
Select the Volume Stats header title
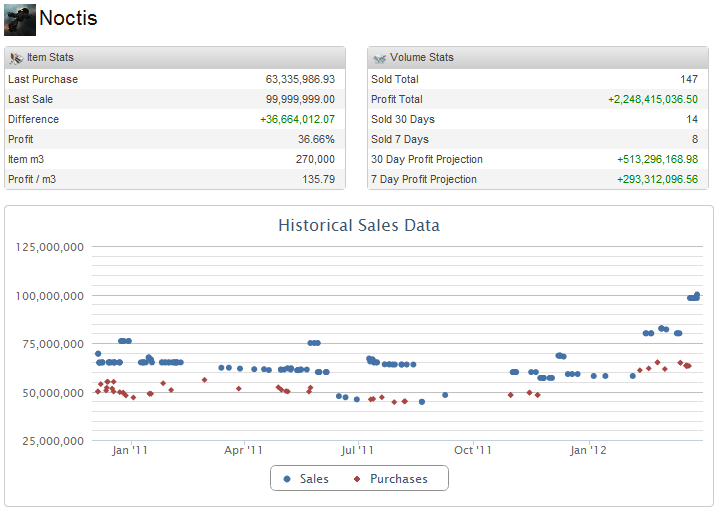[421, 58]
